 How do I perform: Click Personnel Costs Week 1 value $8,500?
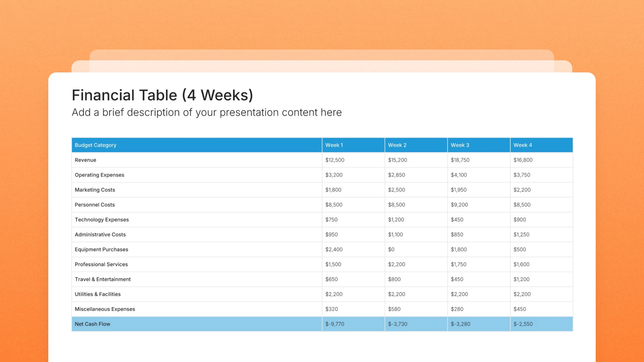point(334,205)
